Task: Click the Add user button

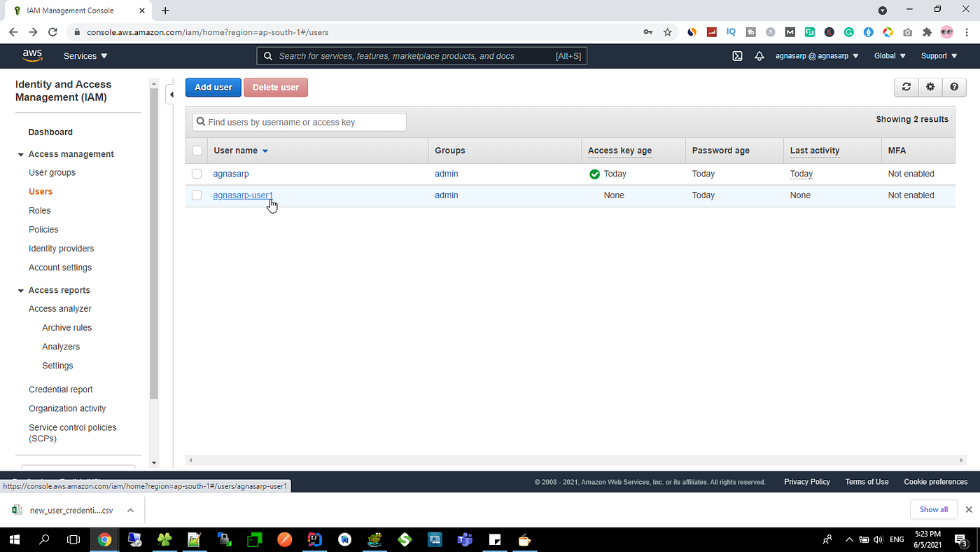Action: (x=213, y=88)
